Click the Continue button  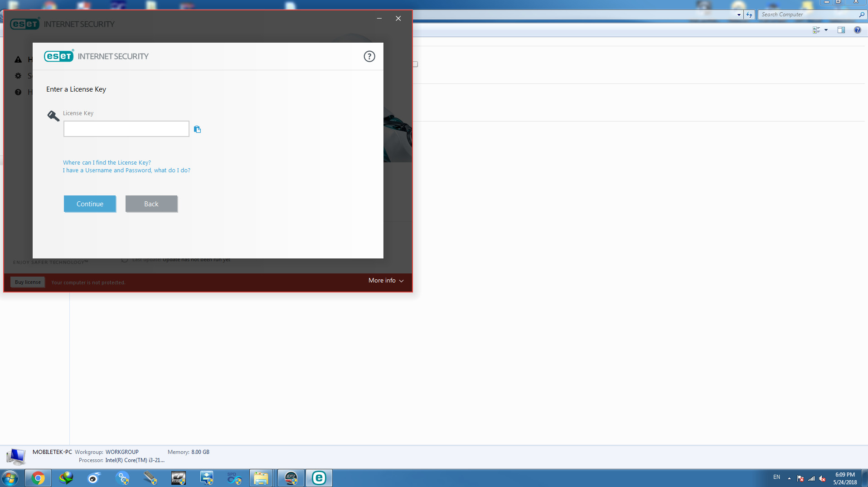pos(90,204)
